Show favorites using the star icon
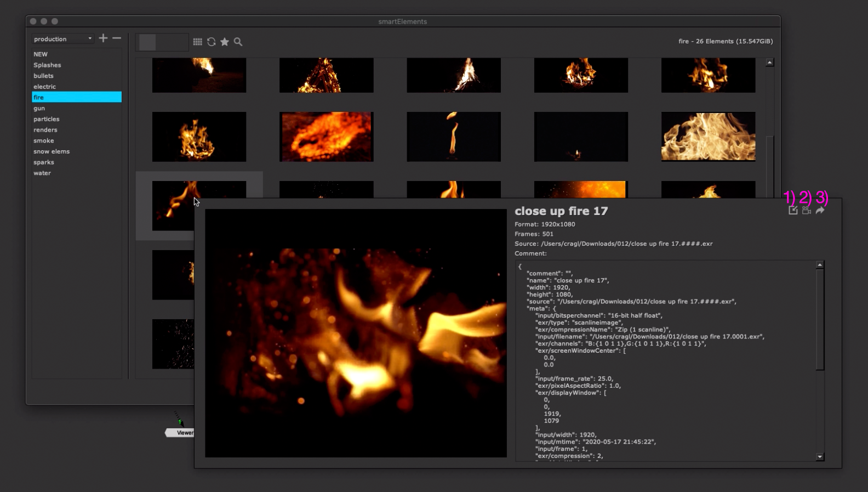The height and width of the screenshot is (492, 868). pyautogui.click(x=225, y=42)
